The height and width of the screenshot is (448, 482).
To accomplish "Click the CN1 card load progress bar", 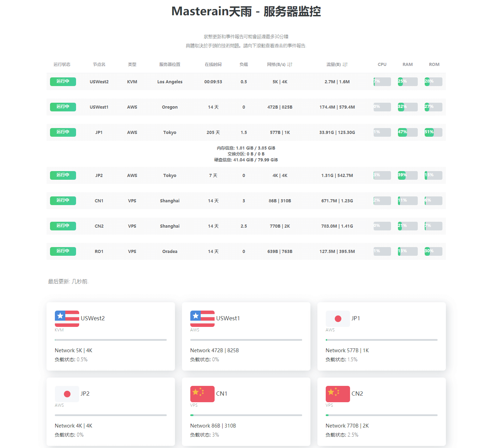I will click(246, 415).
